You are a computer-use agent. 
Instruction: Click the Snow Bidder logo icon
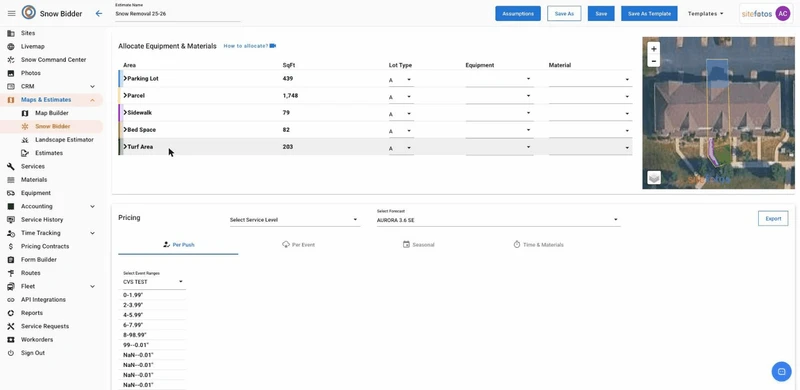[29, 13]
